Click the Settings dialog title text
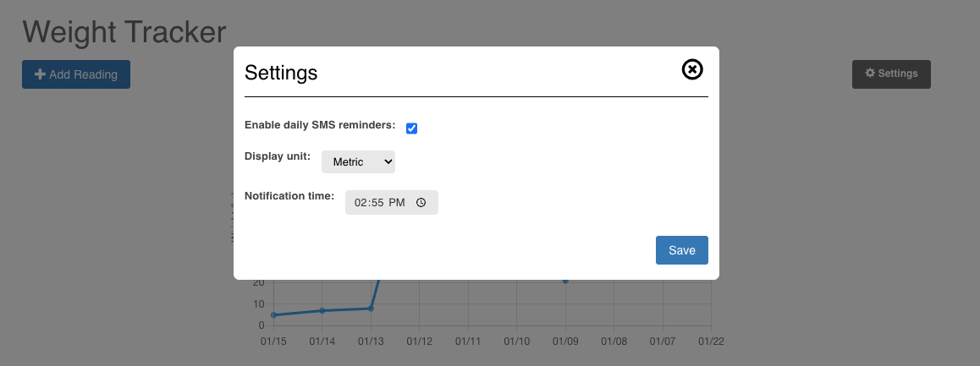Viewport: 980px width, 366px height. [281, 73]
